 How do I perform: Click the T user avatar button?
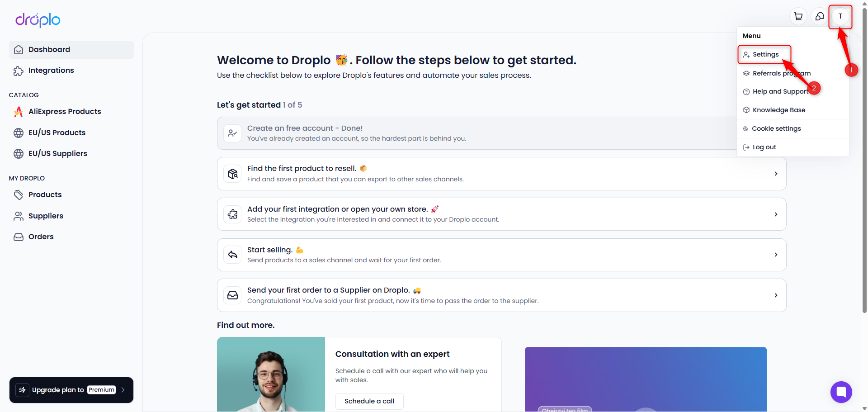[x=840, y=16]
